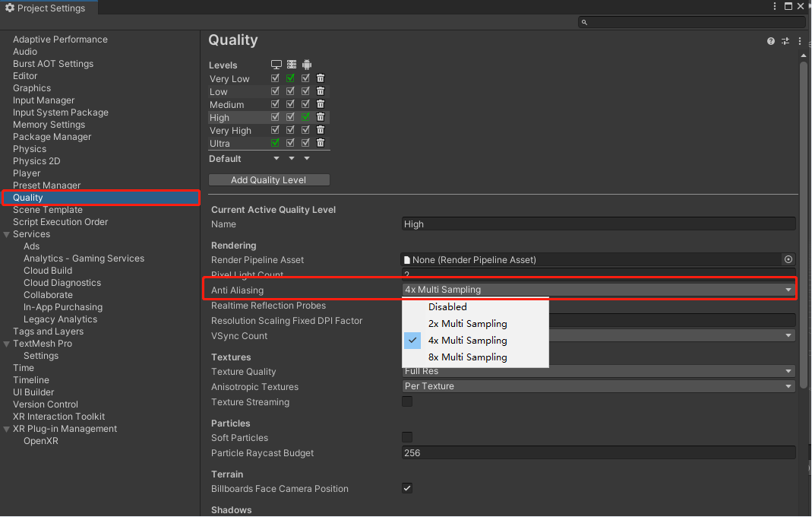Open the Quality help reference icon

click(771, 41)
